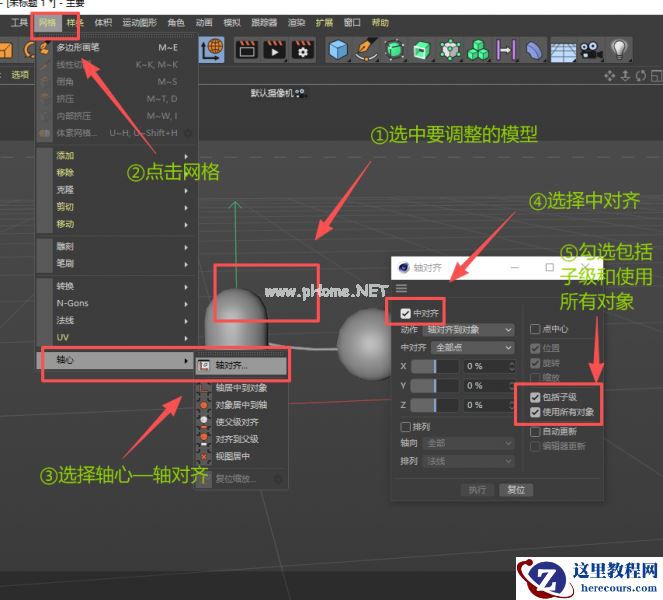The height and width of the screenshot is (600, 663).
Task: Toggle the 中对齐 checkbox
Action: pyautogui.click(x=405, y=313)
